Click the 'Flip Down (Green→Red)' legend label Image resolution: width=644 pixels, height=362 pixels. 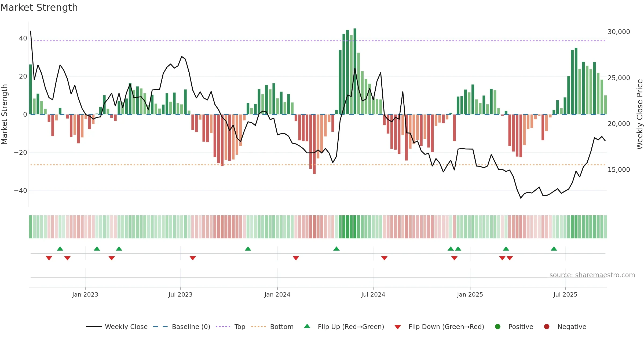point(446,327)
